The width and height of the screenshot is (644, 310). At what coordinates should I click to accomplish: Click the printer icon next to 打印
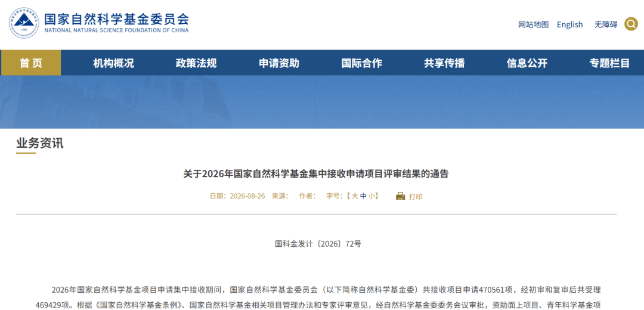401,196
